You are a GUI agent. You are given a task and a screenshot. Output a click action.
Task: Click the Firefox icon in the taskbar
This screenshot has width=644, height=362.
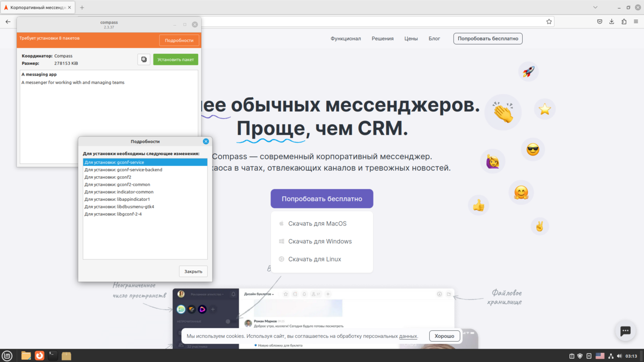pos(39,356)
